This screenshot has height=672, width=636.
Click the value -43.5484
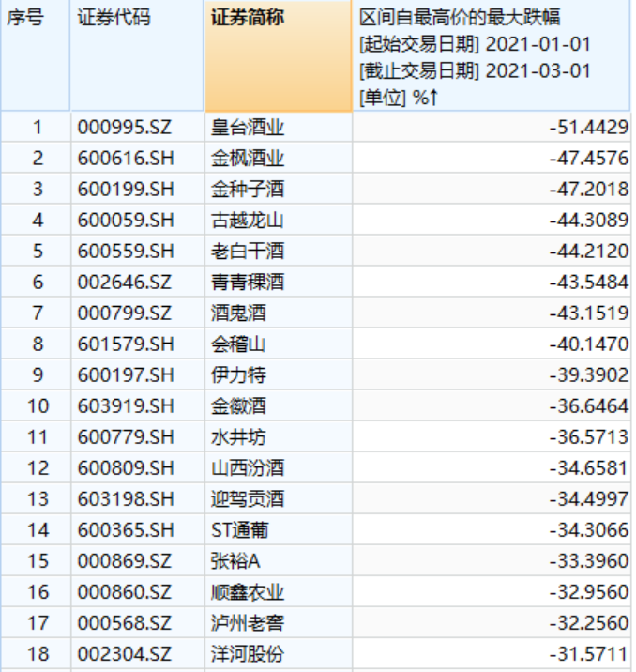(589, 282)
